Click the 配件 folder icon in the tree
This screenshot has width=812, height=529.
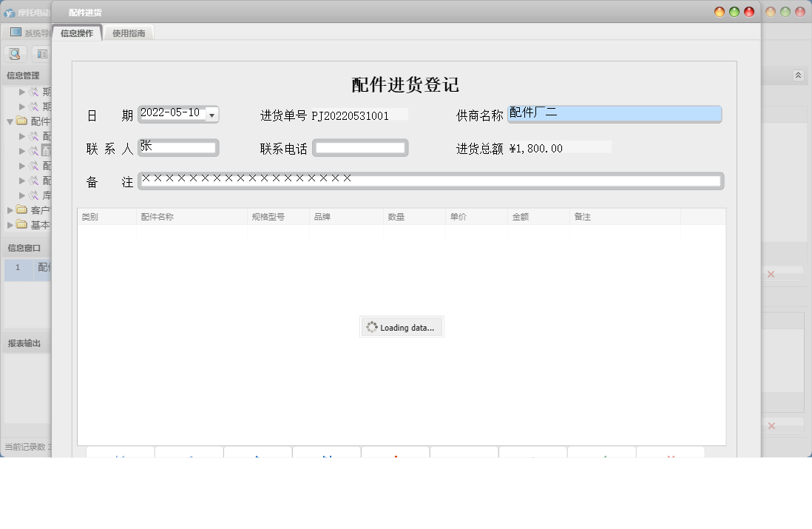[22, 121]
